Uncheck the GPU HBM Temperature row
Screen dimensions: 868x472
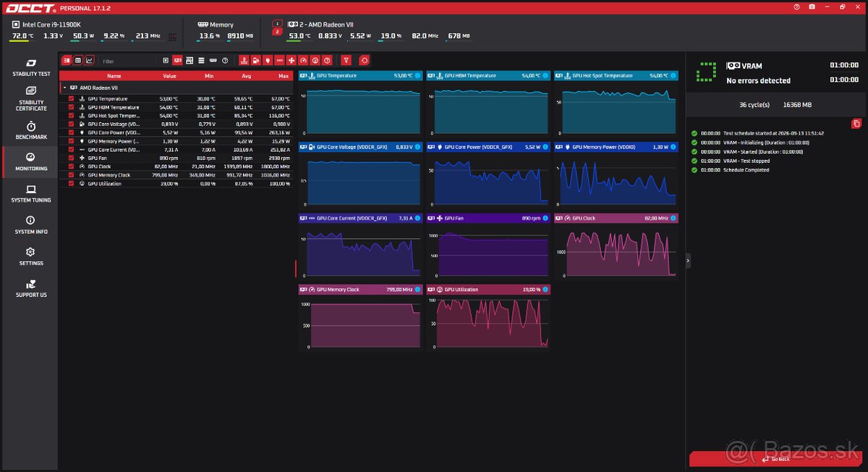(x=71, y=107)
